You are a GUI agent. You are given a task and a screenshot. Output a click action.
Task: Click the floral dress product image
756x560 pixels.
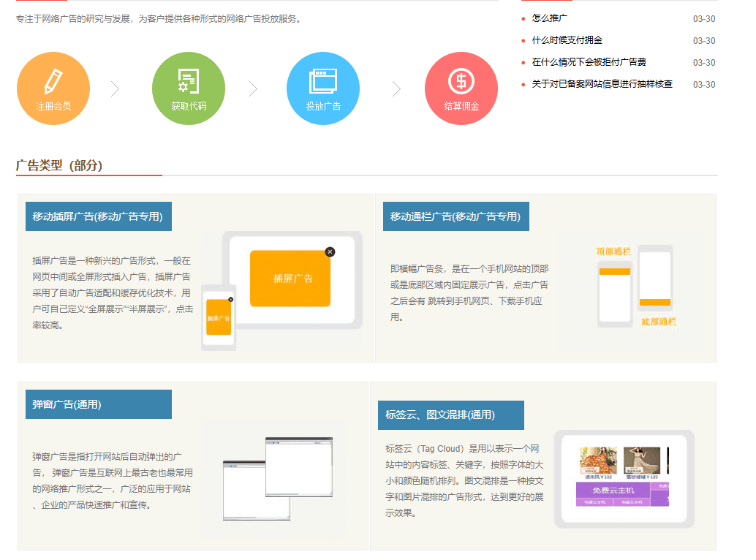pos(598,461)
